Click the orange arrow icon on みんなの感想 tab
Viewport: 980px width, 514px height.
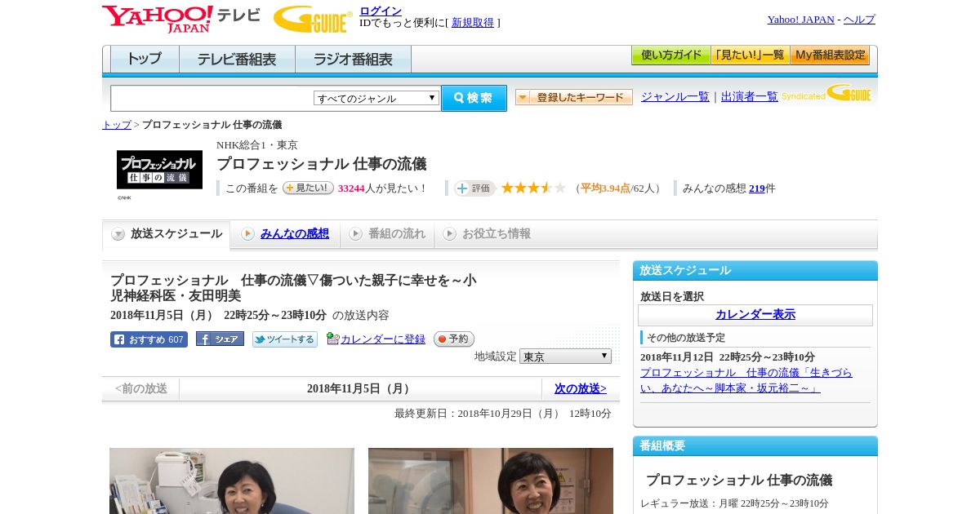247,234
